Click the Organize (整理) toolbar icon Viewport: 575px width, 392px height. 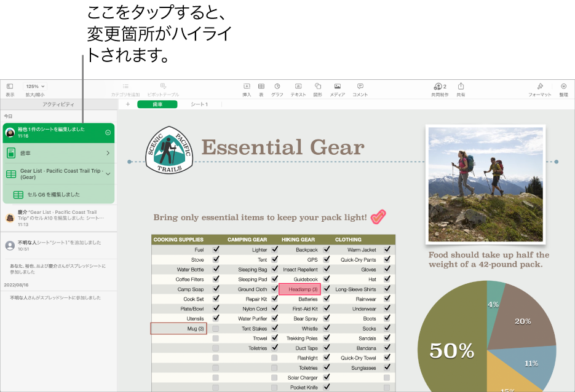click(x=564, y=87)
